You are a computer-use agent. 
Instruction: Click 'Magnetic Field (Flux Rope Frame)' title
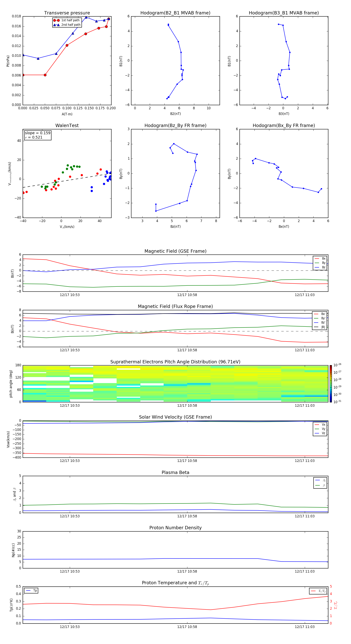coord(175,307)
